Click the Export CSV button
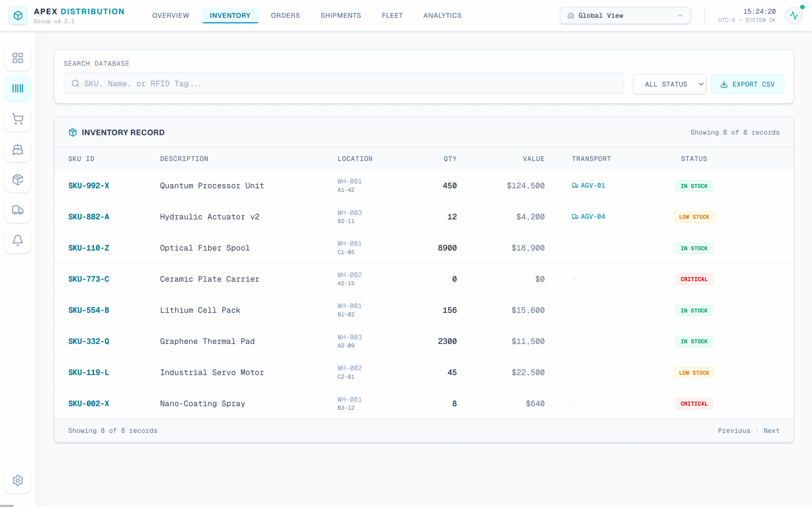This screenshot has width=812, height=507. click(747, 84)
